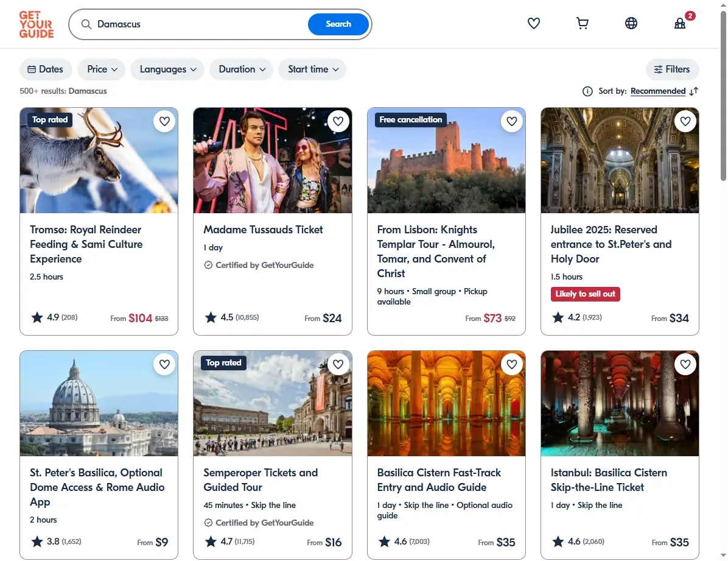The width and height of the screenshot is (728, 561).
Task: Click Certified by GetYourGuide on Semperoper card
Action: click(259, 523)
